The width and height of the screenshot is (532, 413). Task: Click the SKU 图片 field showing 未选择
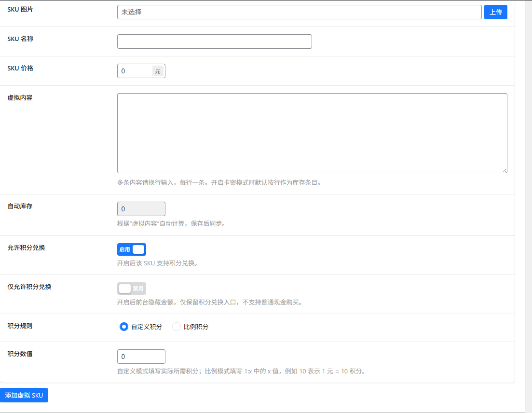pyautogui.click(x=299, y=12)
